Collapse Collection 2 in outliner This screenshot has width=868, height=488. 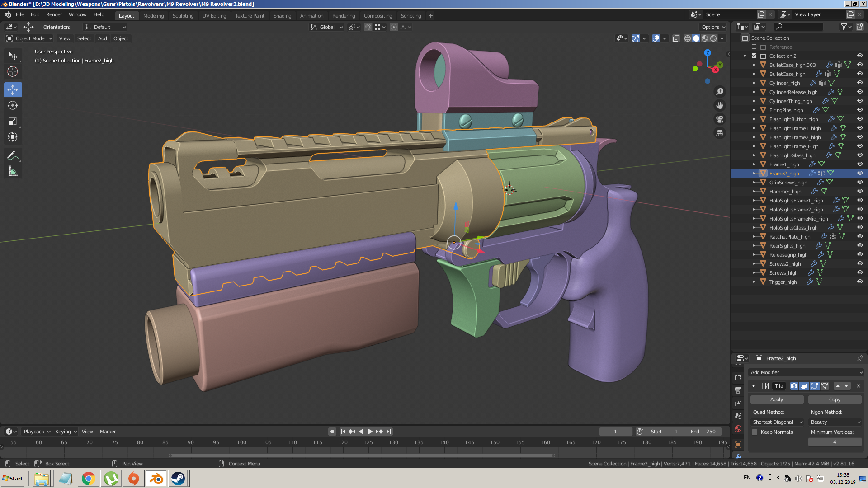745,56
